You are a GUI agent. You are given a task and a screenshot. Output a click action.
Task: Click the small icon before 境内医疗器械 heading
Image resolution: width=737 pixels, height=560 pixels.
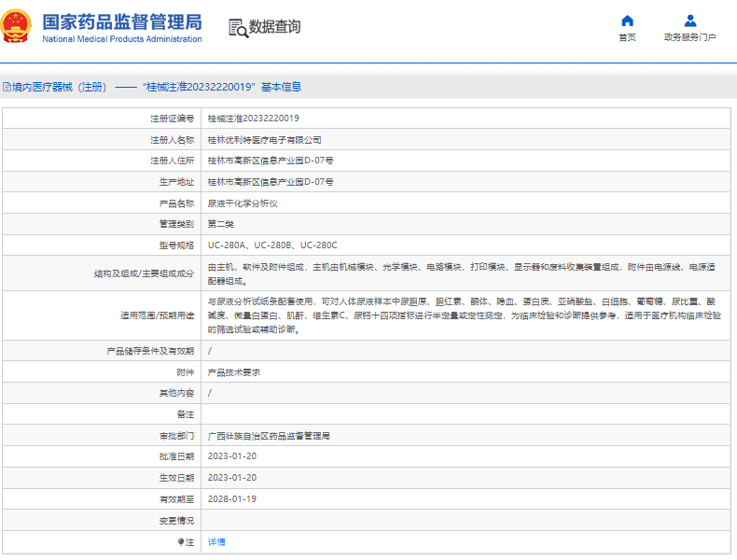[6, 87]
